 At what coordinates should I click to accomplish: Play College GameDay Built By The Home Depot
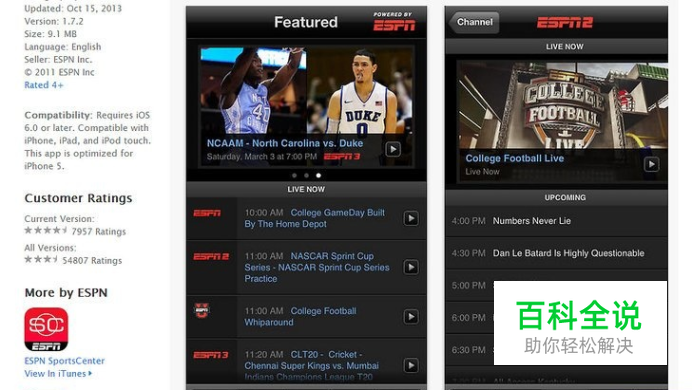411,218
